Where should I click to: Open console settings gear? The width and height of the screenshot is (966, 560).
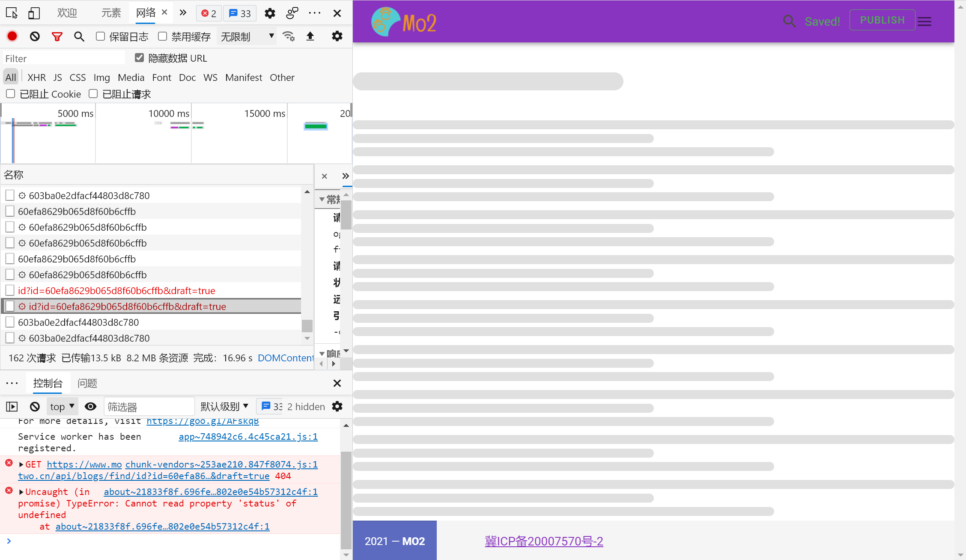point(337,406)
